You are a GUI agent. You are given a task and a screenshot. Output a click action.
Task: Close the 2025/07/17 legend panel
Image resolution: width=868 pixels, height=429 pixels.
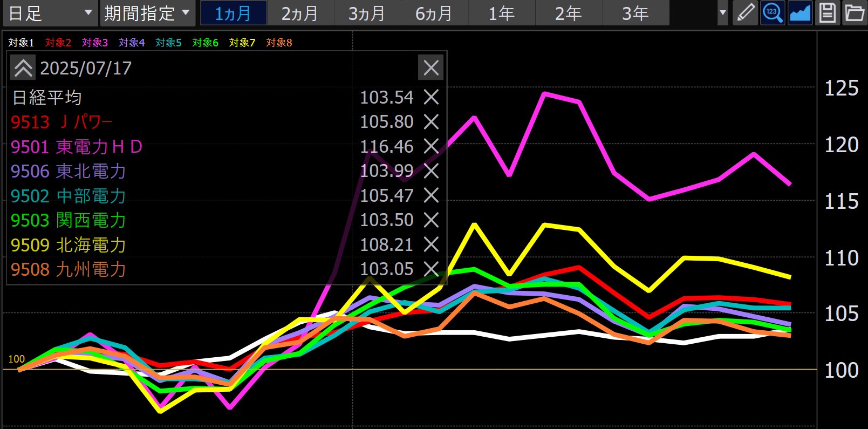[x=430, y=68]
